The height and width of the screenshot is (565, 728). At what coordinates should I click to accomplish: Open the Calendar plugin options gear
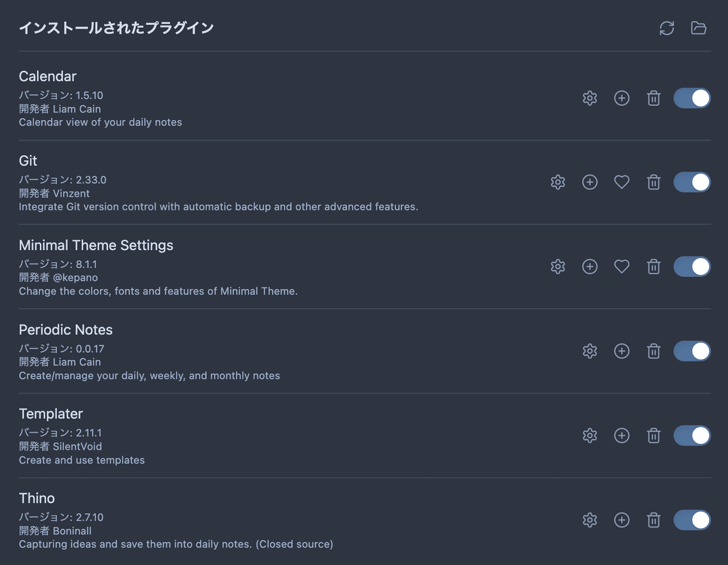[589, 98]
